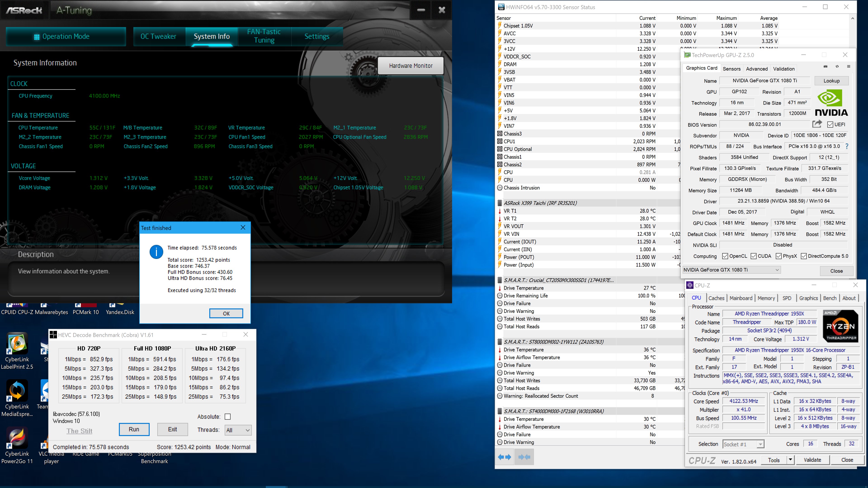This screenshot has width=868, height=488.
Task: Open the Advanced tab in GPU-Z
Action: 757,69
